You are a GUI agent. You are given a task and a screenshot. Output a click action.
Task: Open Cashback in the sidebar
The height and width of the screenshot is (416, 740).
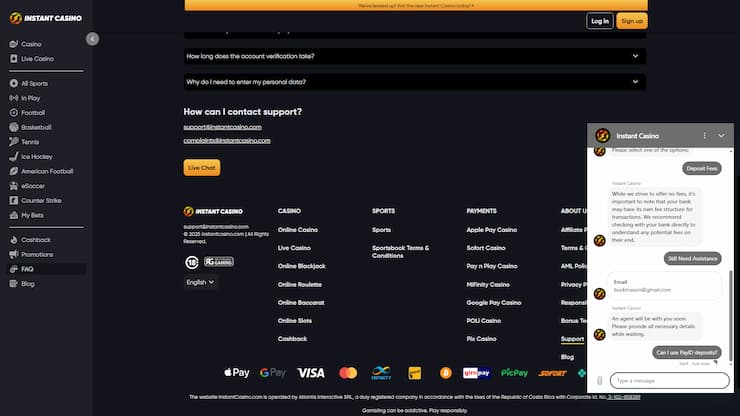[35, 239]
